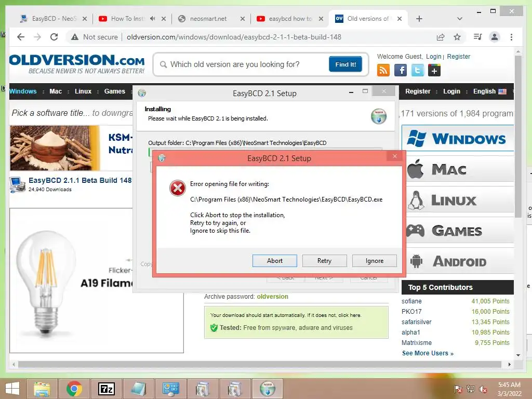
Task: Open the Games category banner
Action: (459, 231)
